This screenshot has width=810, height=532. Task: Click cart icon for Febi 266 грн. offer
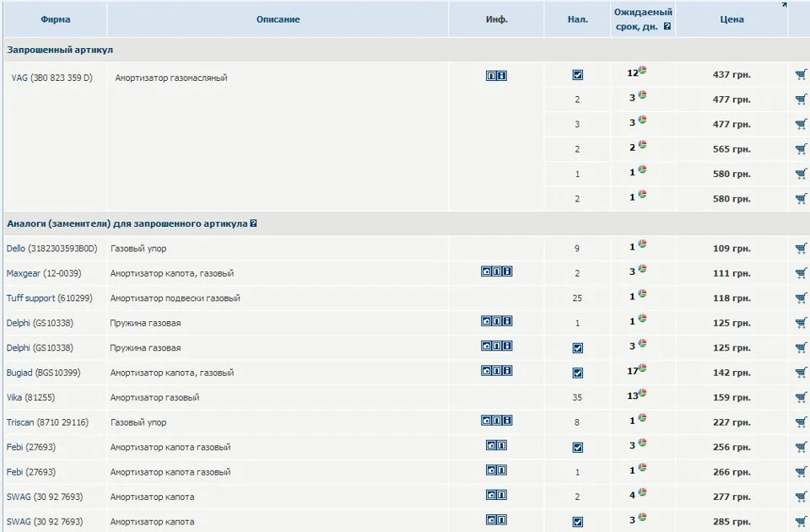pos(801,472)
